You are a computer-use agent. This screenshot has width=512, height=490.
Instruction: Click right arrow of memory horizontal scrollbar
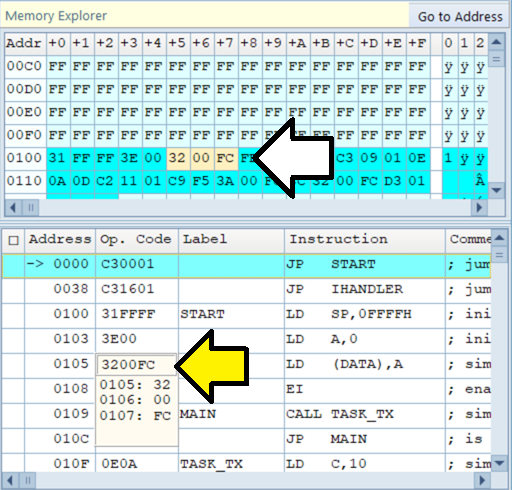tap(479, 208)
